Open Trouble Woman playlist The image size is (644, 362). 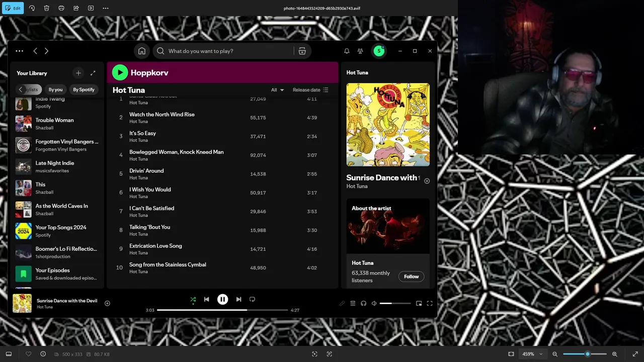(x=56, y=124)
